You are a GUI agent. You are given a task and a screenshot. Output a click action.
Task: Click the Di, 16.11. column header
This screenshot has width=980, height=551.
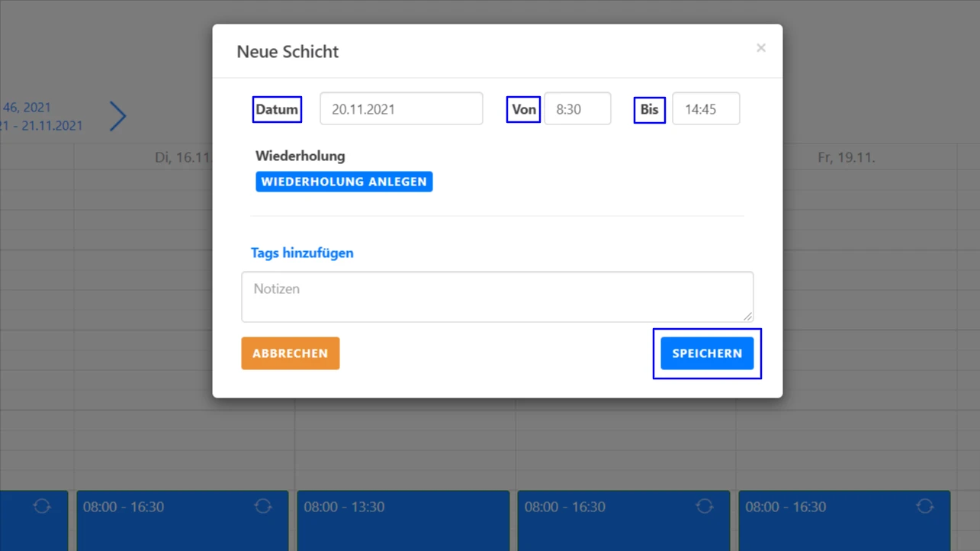point(183,158)
